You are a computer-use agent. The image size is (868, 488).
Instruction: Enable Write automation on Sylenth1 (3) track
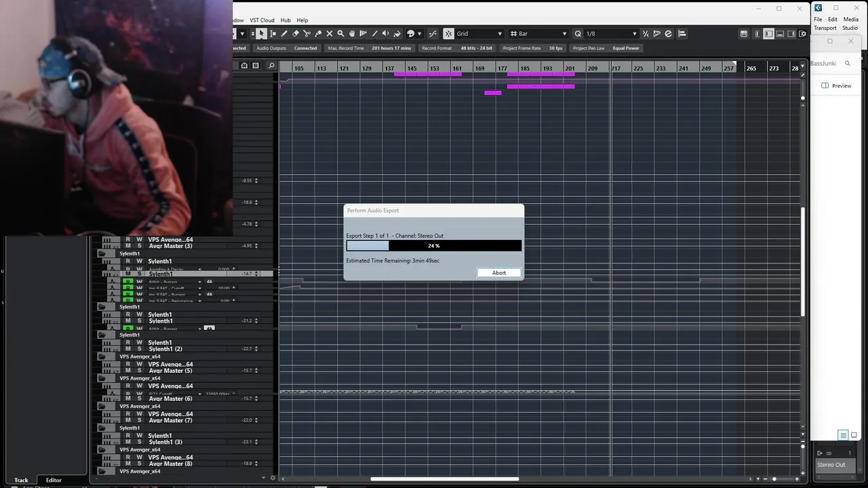[x=139, y=435]
